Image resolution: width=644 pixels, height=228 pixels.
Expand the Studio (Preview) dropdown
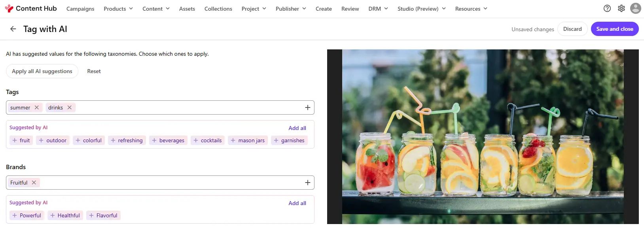421,9
